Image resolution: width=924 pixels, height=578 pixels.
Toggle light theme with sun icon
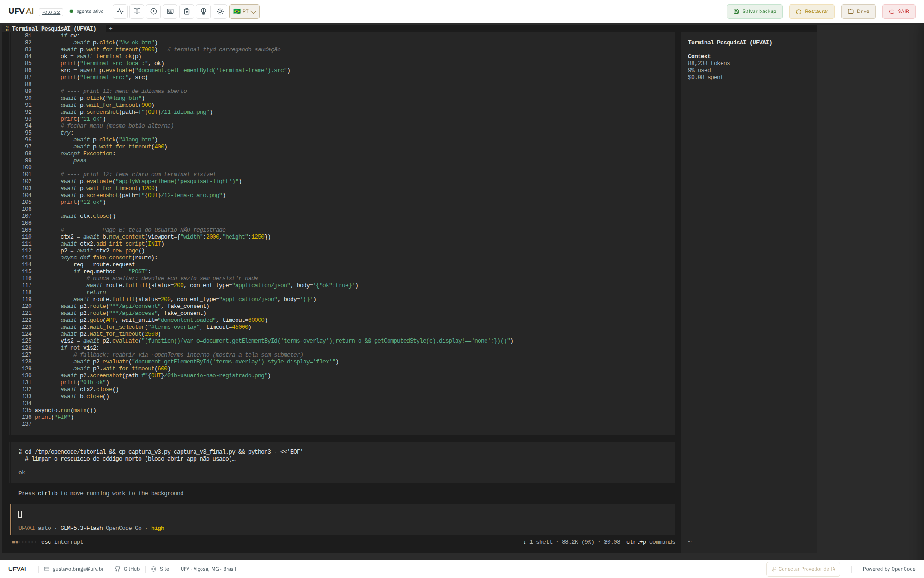point(220,12)
